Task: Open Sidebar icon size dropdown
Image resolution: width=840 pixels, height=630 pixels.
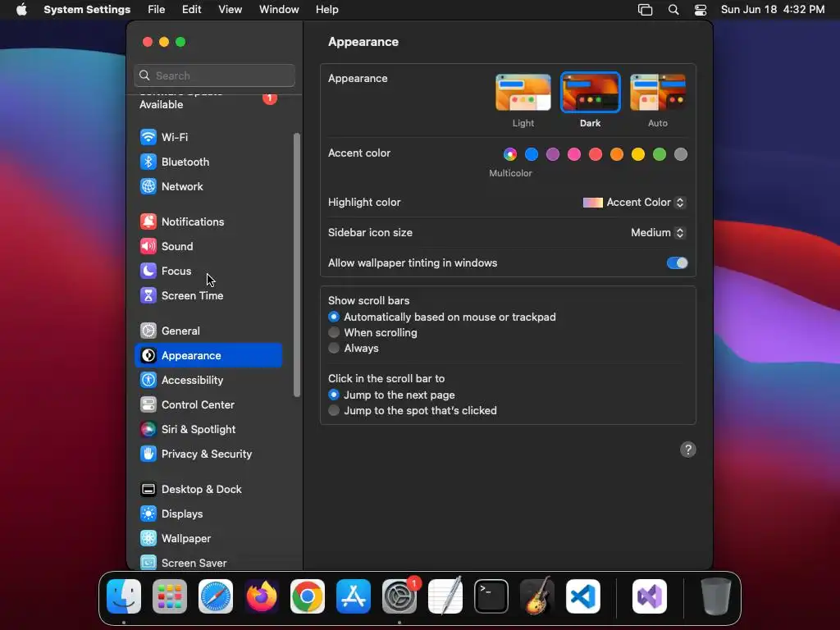Action: coord(659,232)
